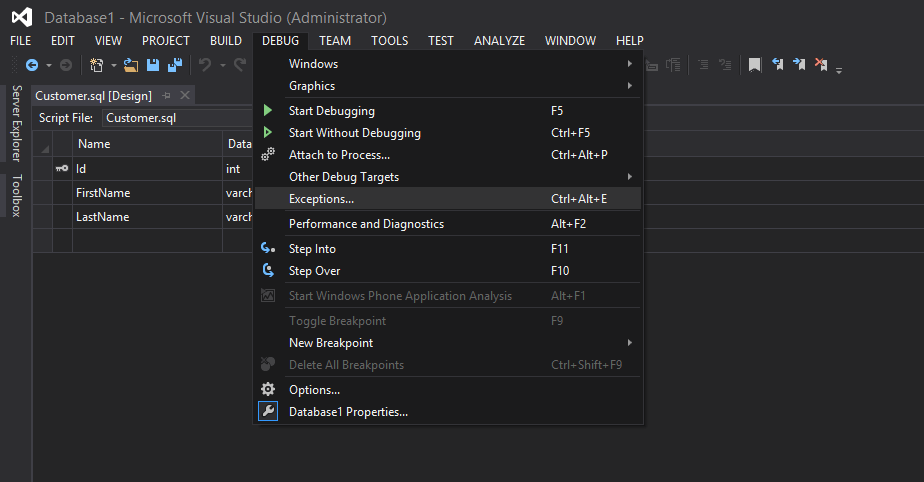
Task: Click the Name column header
Action: coord(147,144)
